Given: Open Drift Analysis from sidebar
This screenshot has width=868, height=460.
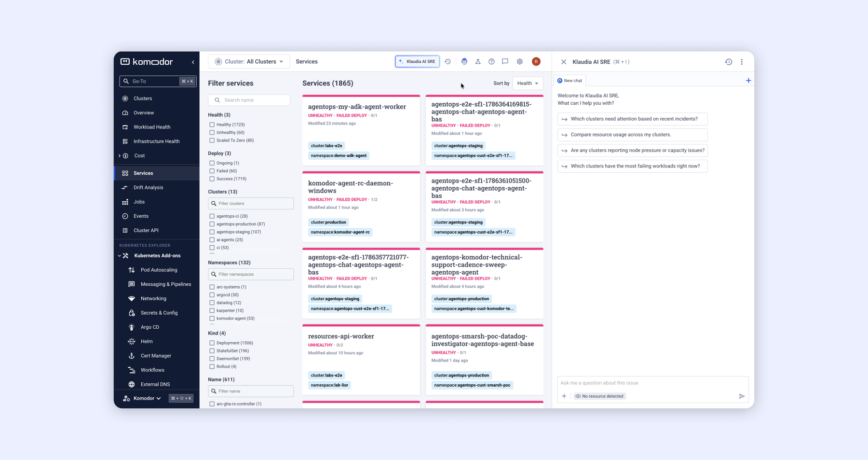Looking at the screenshot, I should tap(148, 188).
